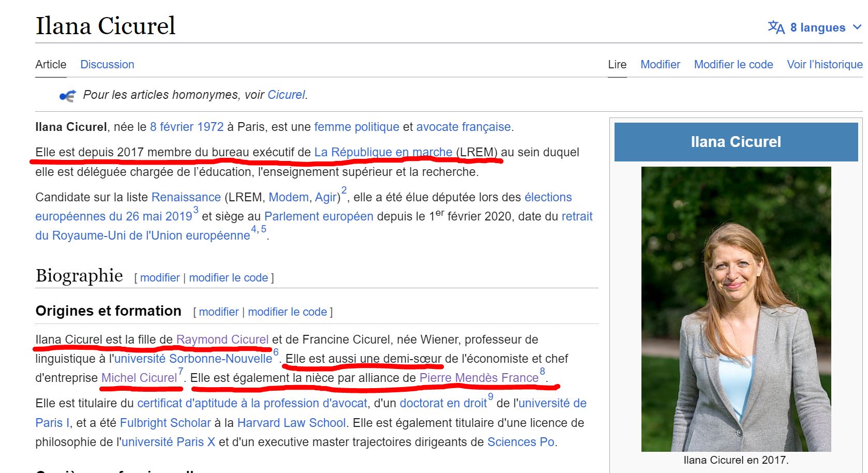
Task: Click the translation languages icon
Action: [776, 27]
